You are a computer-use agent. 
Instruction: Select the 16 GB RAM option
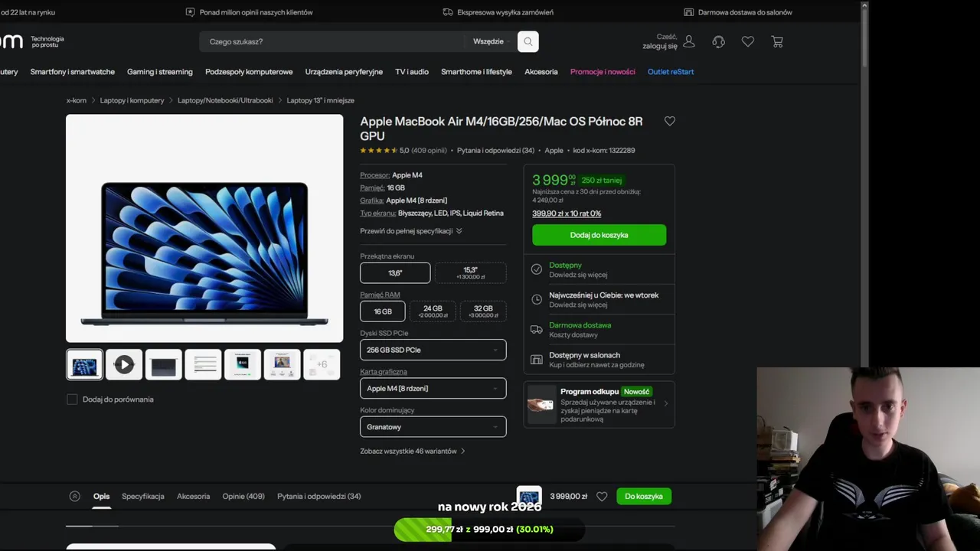point(383,311)
